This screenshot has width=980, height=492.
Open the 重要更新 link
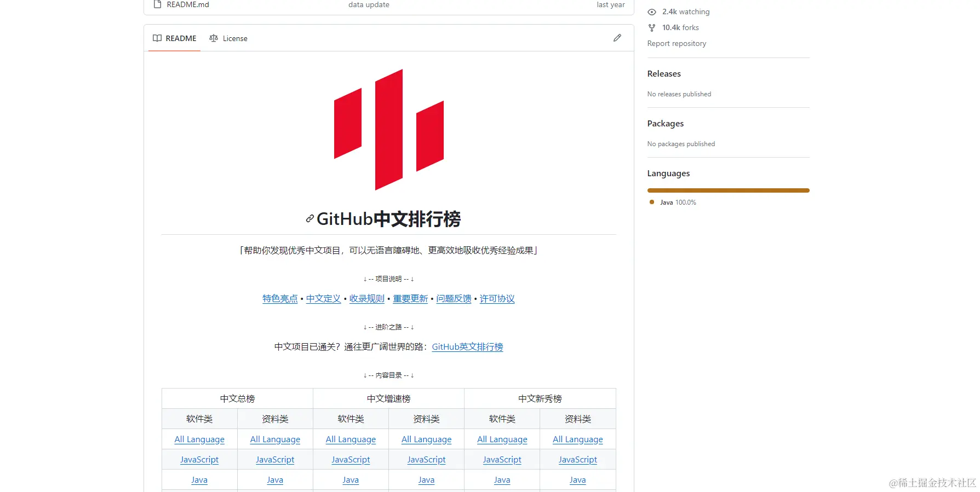click(x=410, y=299)
